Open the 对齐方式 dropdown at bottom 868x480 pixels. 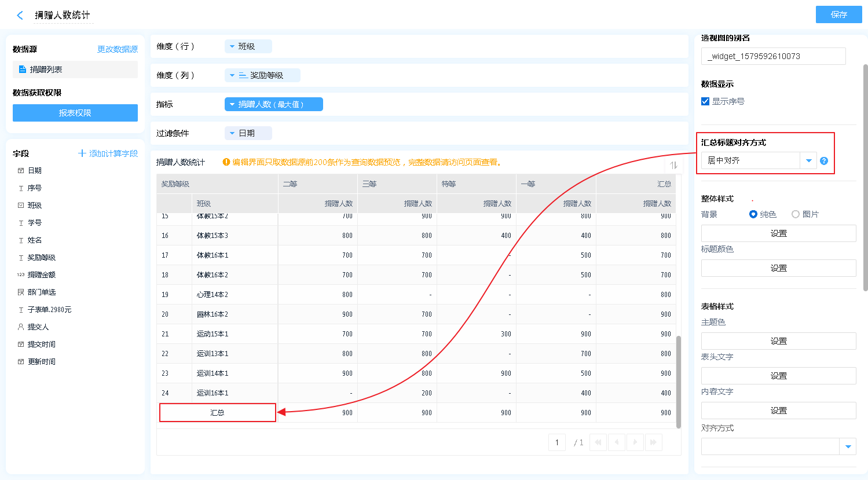[x=848, y=446]
